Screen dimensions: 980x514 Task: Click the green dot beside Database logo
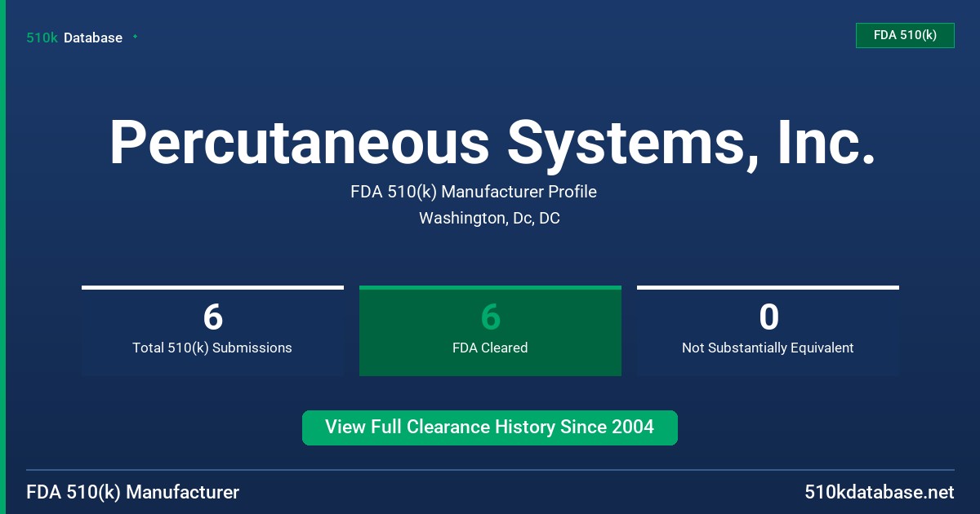tap(135, 37)
